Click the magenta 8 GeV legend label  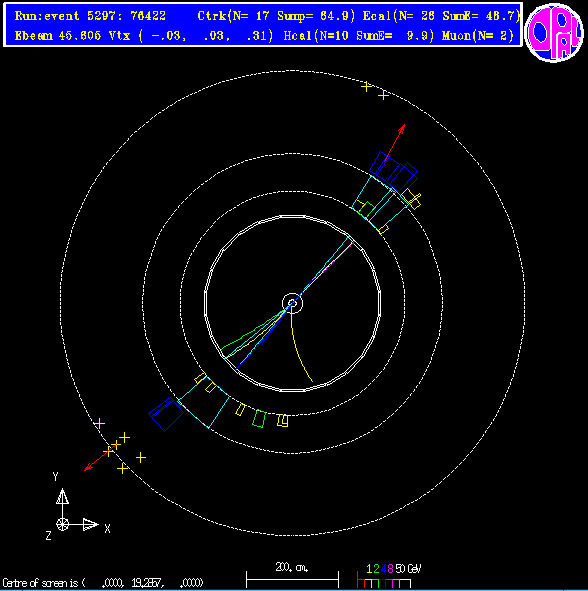pyautogui.click(x=390, y=568)
